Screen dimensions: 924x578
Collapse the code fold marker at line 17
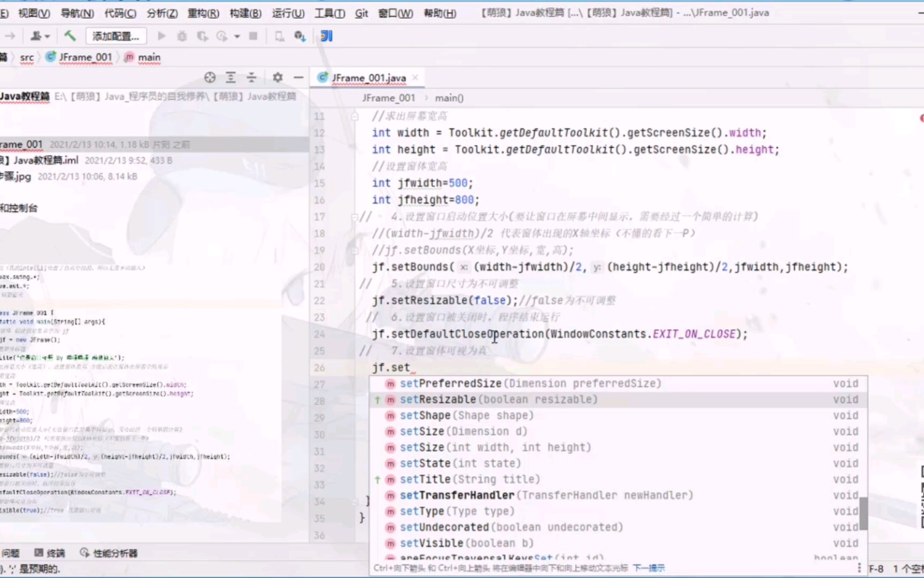(355, 217)
